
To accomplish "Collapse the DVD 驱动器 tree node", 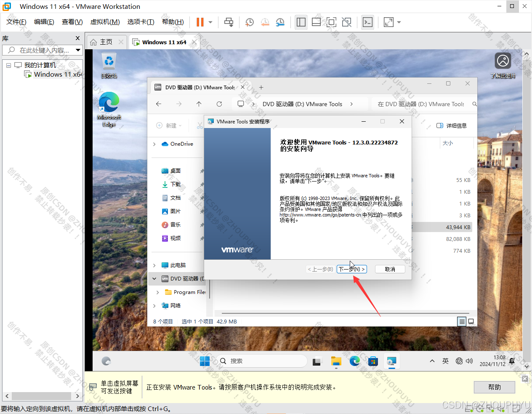I will tap(154, 279).
